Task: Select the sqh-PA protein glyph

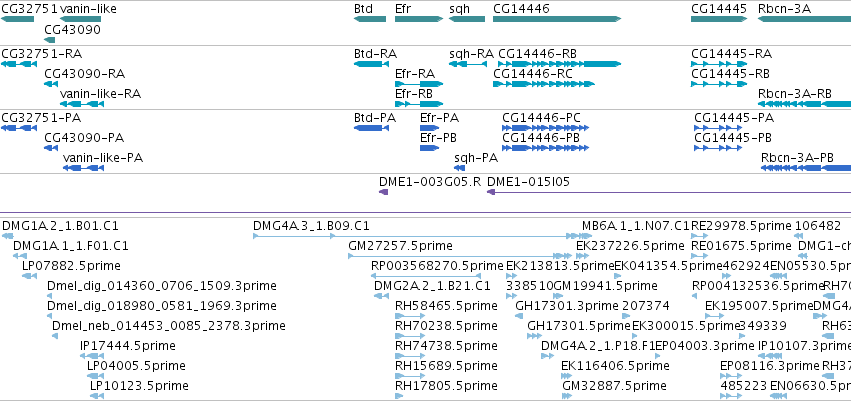Action: tap(460, 168)
